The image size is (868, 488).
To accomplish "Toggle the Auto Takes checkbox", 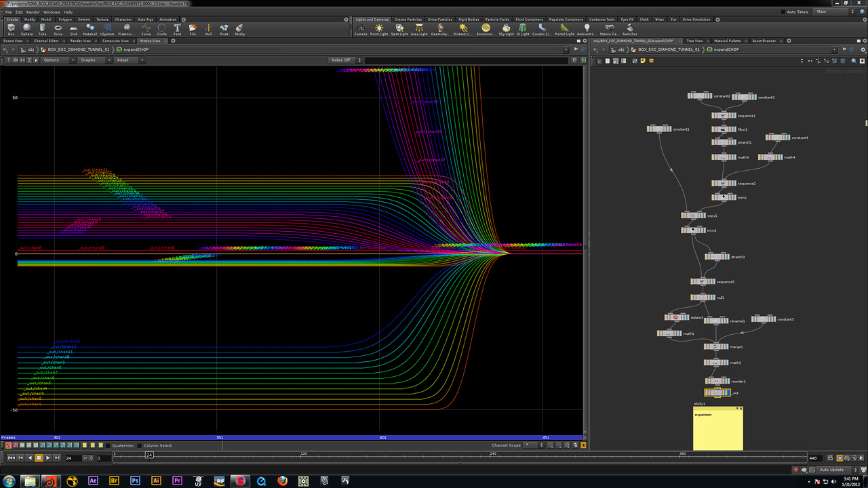I will point(783,12).
